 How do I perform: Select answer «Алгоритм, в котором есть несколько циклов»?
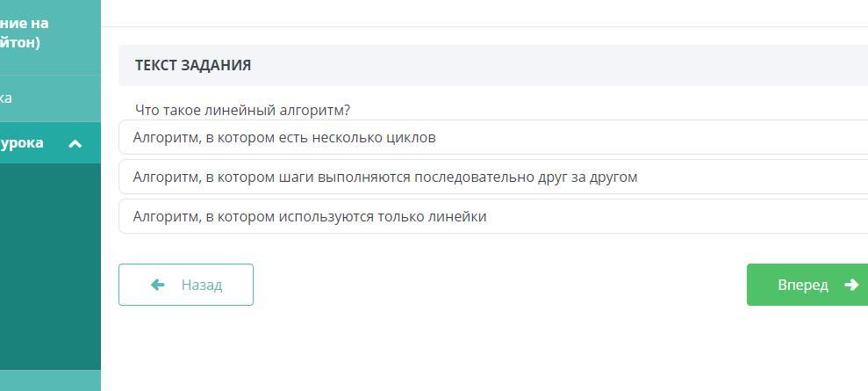[493, 137]
